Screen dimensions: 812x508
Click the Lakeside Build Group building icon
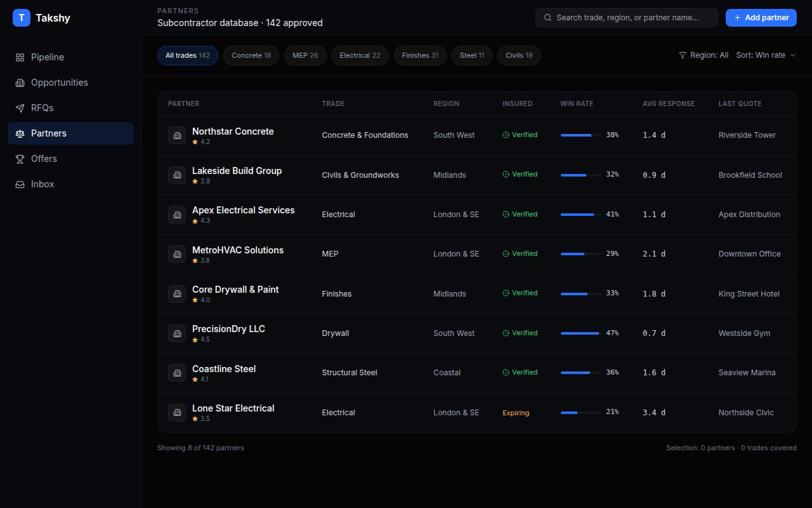click(x=177, y=175)
